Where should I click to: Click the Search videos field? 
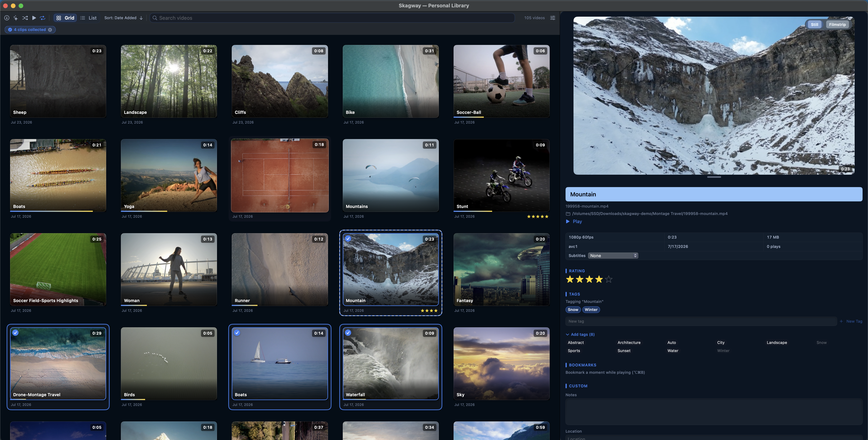pos(332,18)
